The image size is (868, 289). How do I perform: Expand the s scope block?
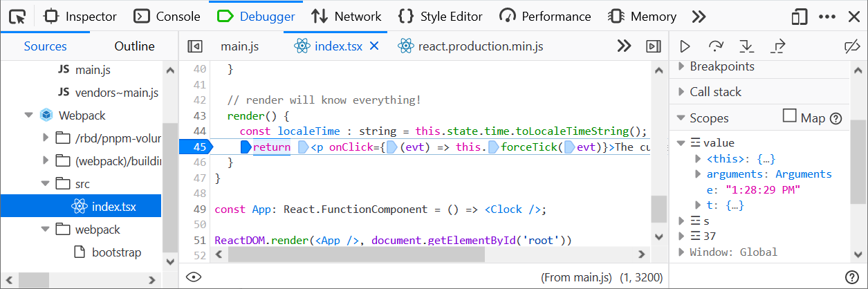681,221
